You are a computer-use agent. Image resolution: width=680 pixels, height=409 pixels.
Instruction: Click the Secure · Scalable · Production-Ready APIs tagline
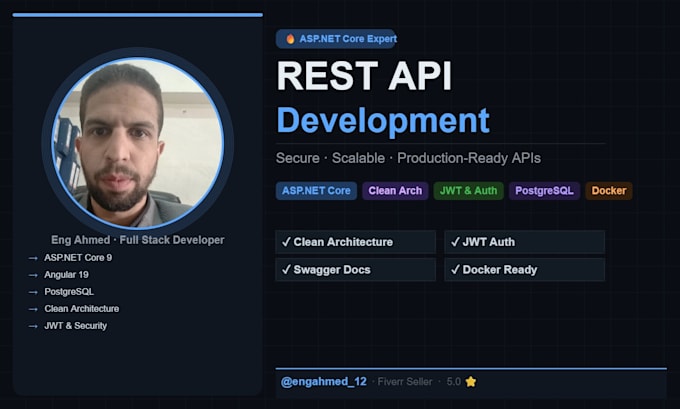408,158
